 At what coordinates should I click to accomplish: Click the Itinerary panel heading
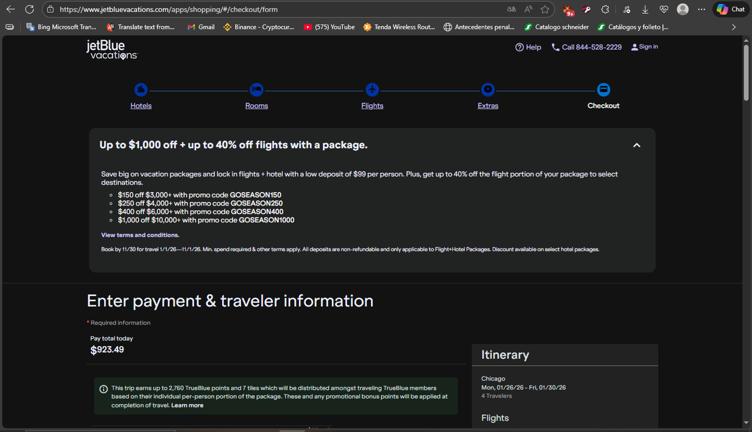(x=505, y=355)
